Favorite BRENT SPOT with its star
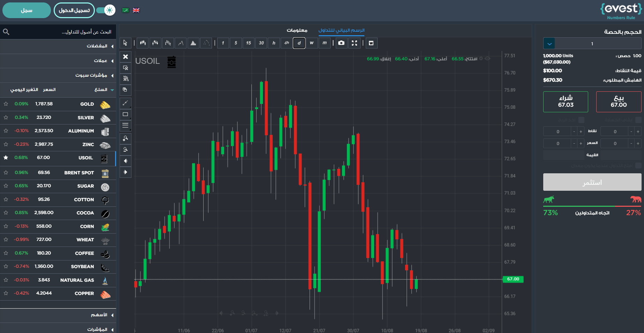The width and height of the screenshot is (644, 333). (x=6, y=173)
